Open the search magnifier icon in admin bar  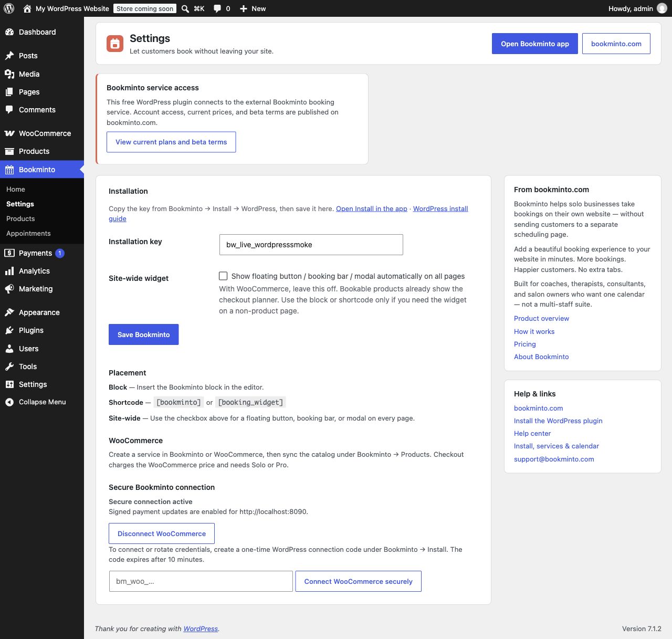[185, 8]
